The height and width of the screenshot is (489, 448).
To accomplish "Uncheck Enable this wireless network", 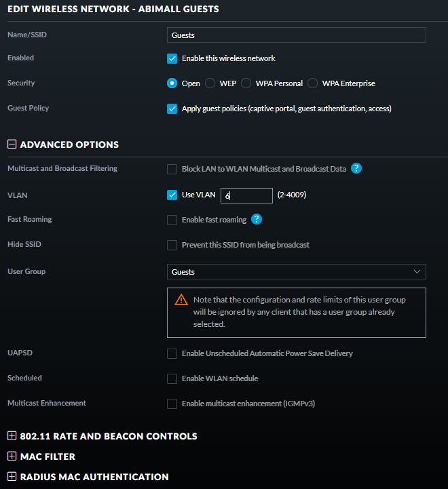I will [x=172, y=58].
